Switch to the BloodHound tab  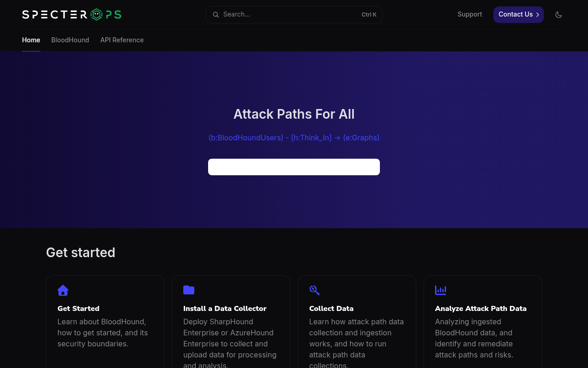pyautogui.click(x=70, y=40)
